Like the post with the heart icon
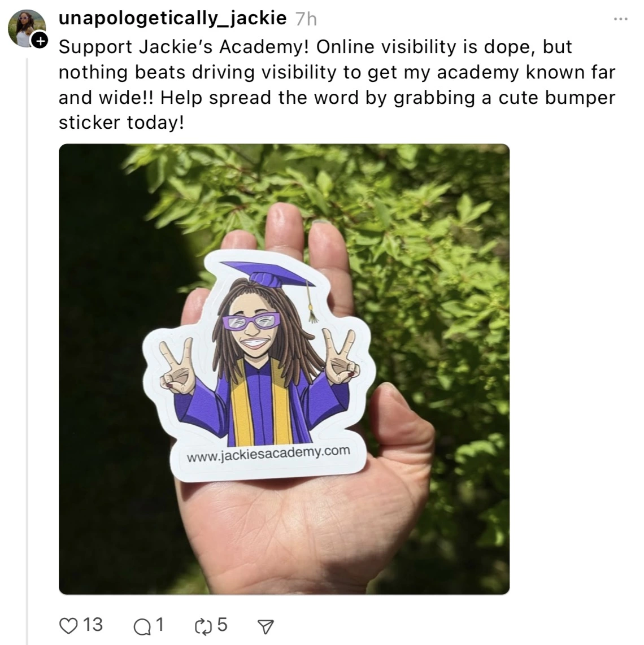The width and height of the screenshot is (644, 645). [x=68, y=626]
